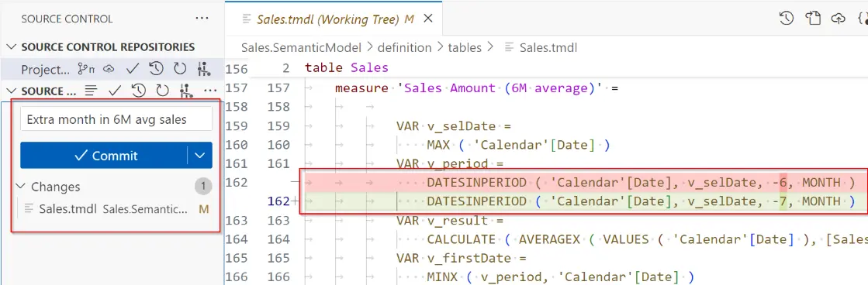The image size is (868, 285).
Task: Click the history icon in editor toolbar
Action: pyautogui.click(x=786, y=19)
